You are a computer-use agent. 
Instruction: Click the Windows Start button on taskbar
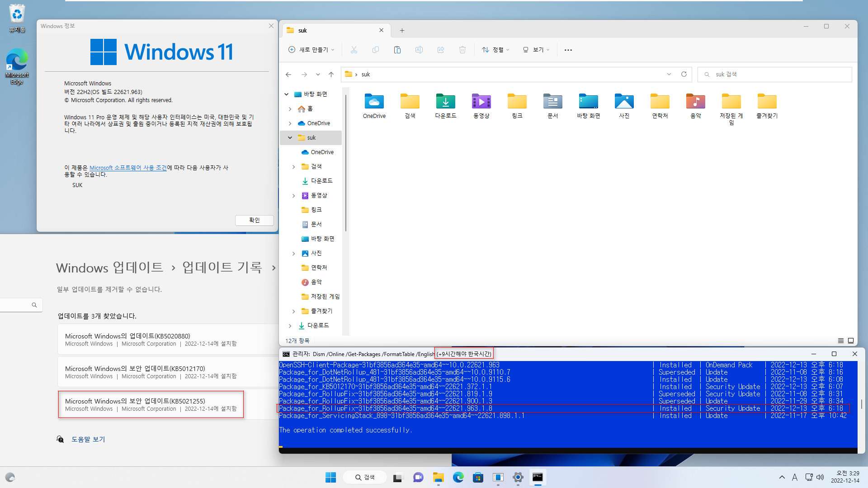point(331,477)
